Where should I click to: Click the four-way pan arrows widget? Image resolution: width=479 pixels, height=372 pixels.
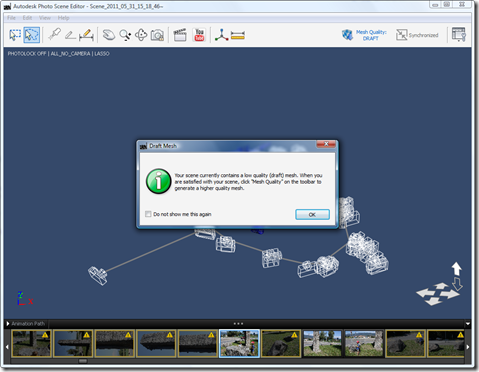(437, 294)
